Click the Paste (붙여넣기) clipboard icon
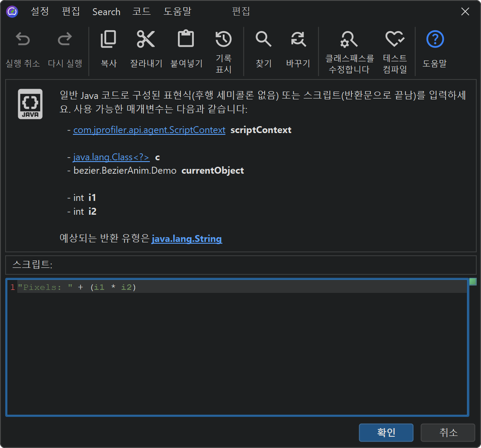This screenshot has width=481, height=448. click(186, 39)
